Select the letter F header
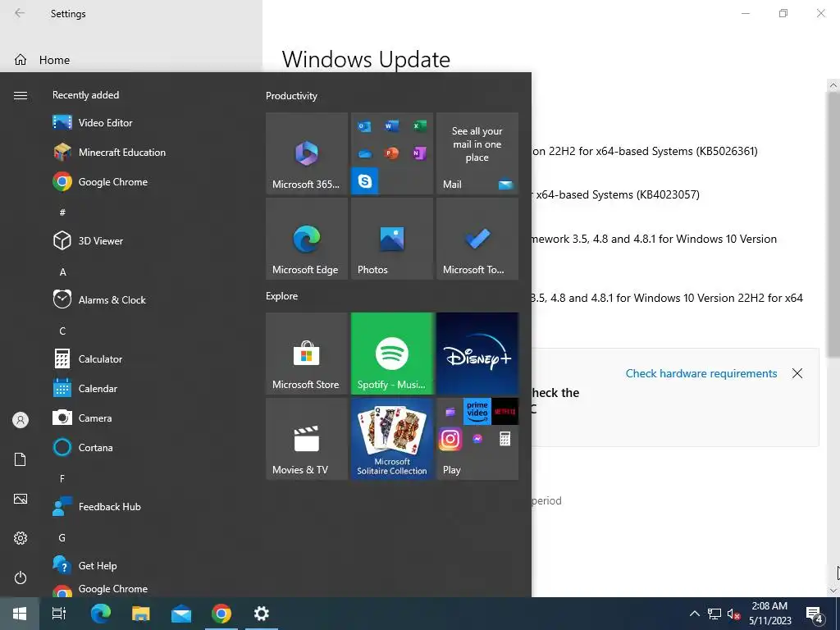This screenshot has width=840, height=630. [x=62, y=478]
